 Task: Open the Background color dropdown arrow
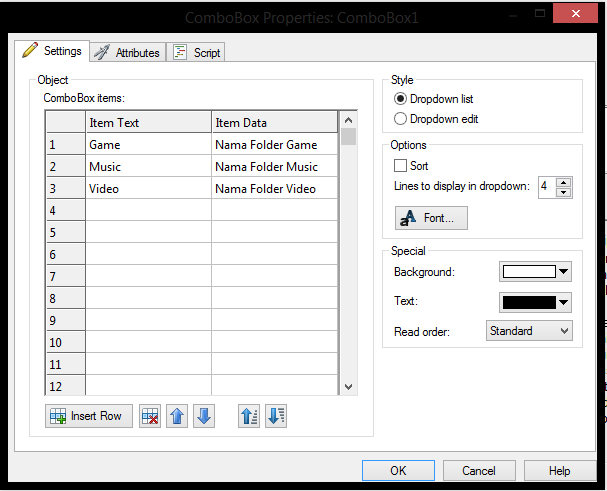(564, 271)
